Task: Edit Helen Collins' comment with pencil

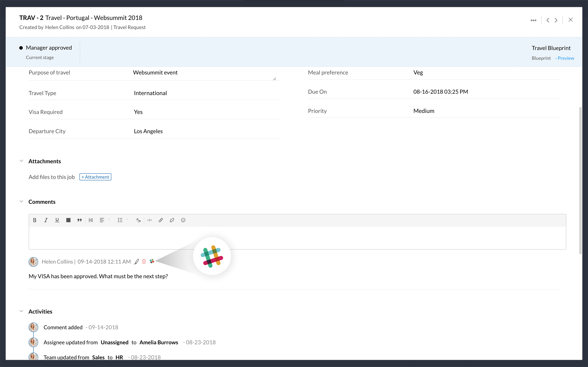Action: (137, 261)
